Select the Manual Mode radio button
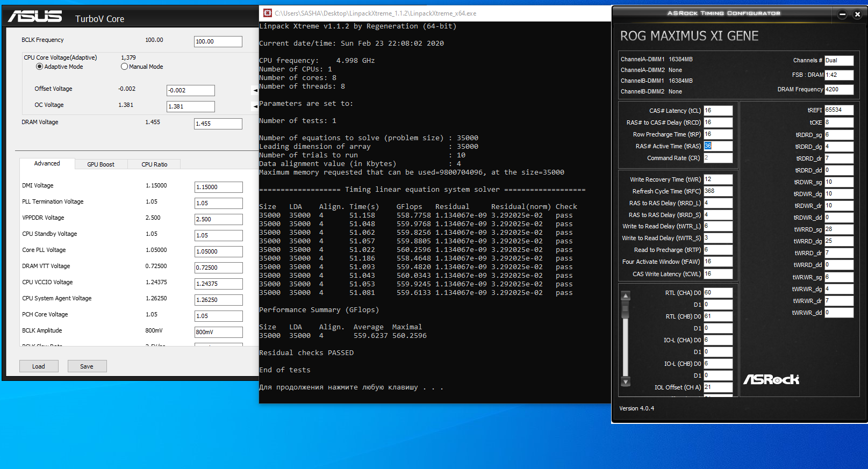The width and height of the screenshot is (868, 469). (x=124, y=67)
